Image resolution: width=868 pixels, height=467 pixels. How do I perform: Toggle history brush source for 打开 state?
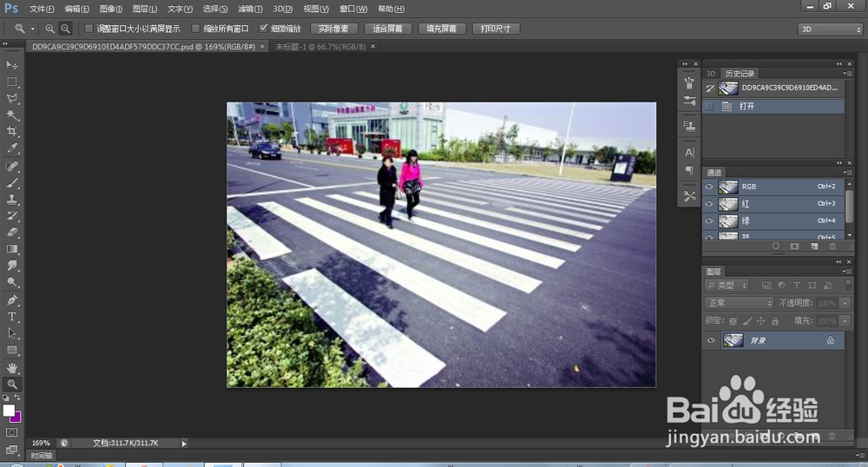click(710, 106)
